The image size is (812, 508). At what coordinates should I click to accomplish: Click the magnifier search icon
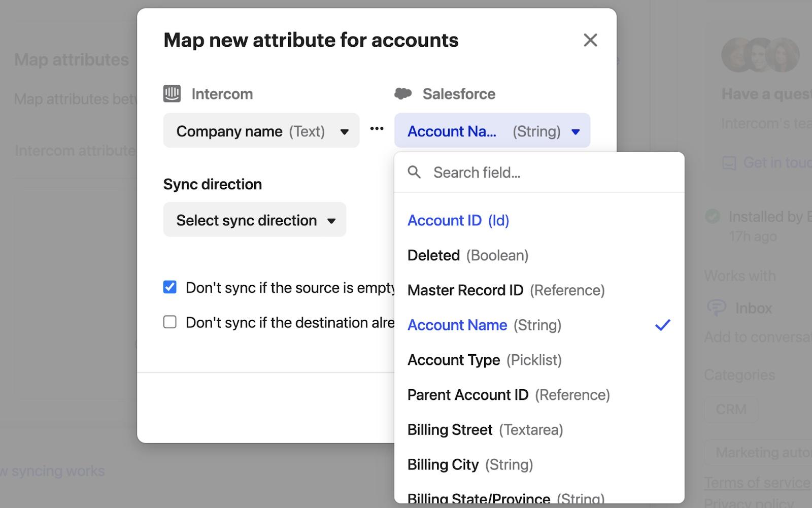click(x=414, y=173)
